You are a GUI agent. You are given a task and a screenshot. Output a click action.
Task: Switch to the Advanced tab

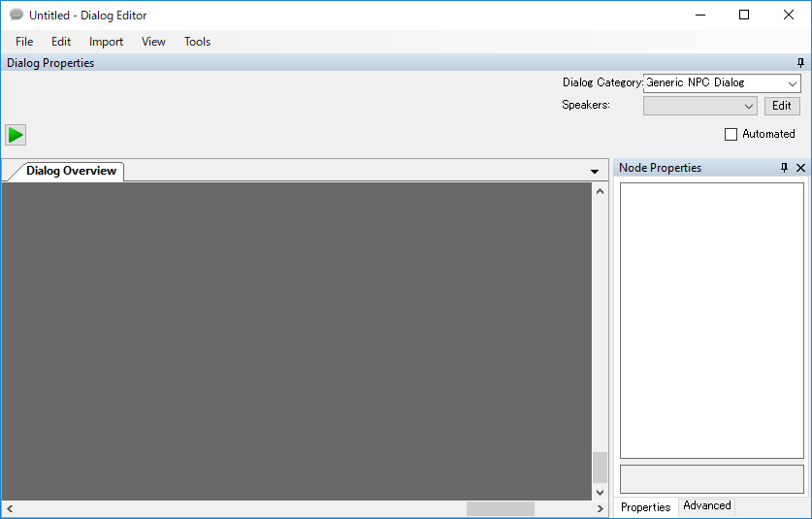[706, 505]
